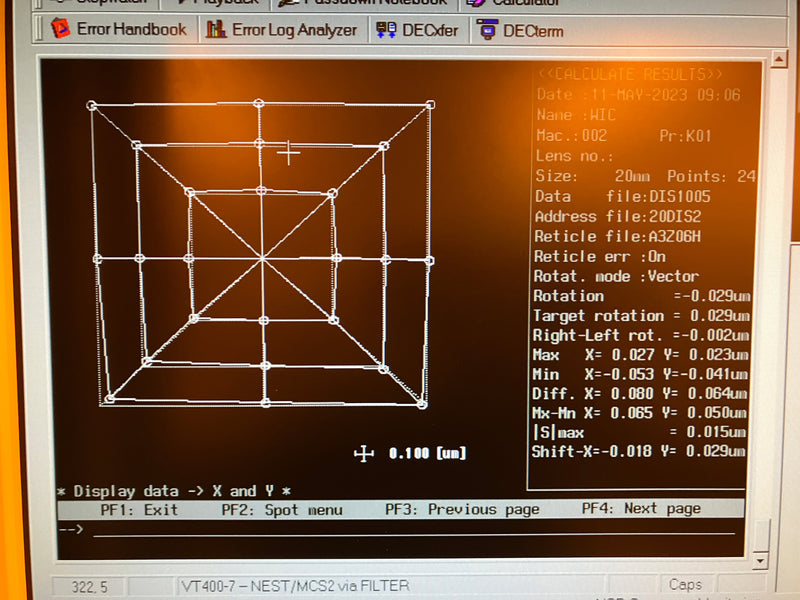Click the Playback toolbar button
The image size is (800, 600).
click(218, 3)
